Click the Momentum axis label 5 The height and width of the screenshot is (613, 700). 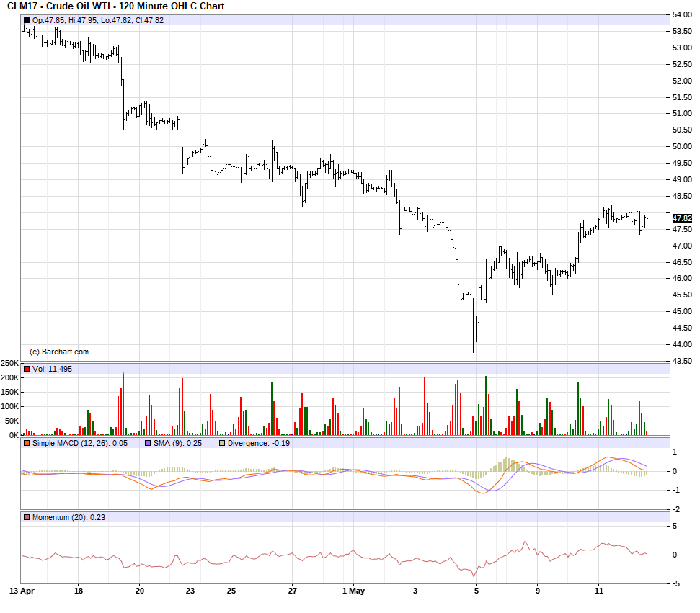[x=675, y=526]
